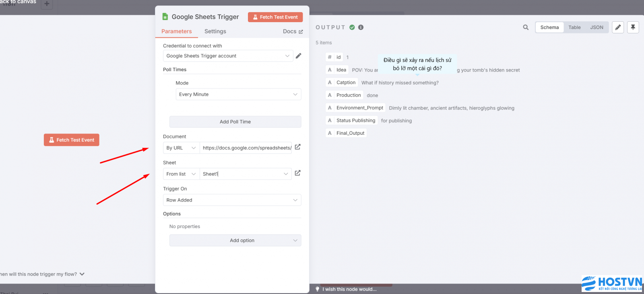Select the Production field pill
Screen dimensions: 644x294
tap(345, 95)
